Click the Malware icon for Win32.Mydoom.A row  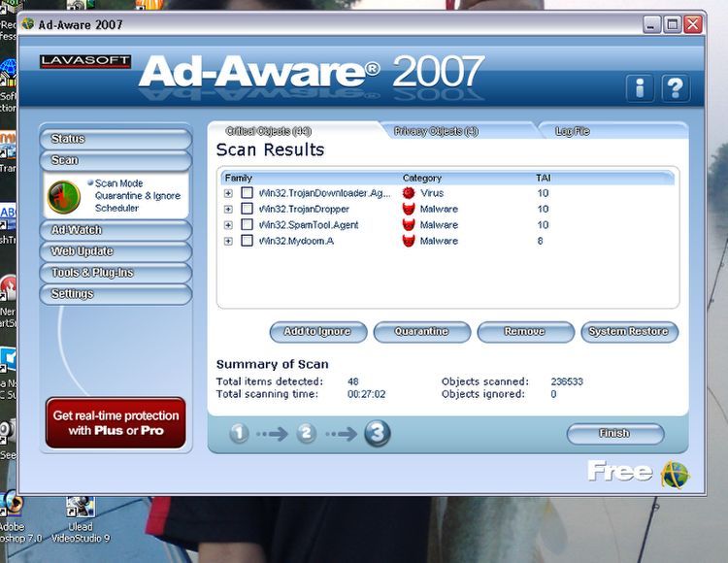pos(409,241)
